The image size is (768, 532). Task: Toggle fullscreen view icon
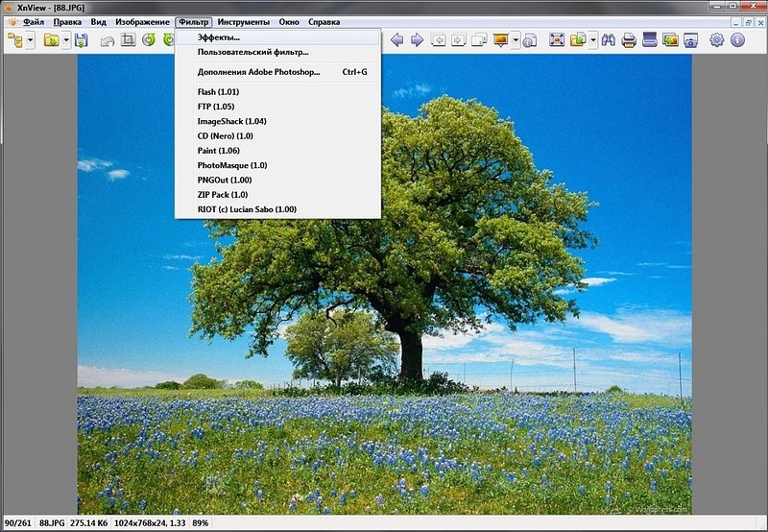click(x=557, y=40)
